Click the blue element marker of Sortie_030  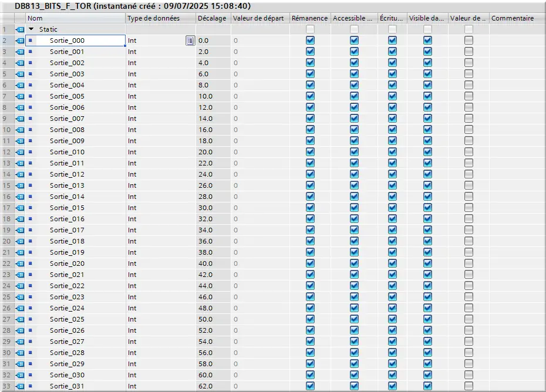pos(31,374)
